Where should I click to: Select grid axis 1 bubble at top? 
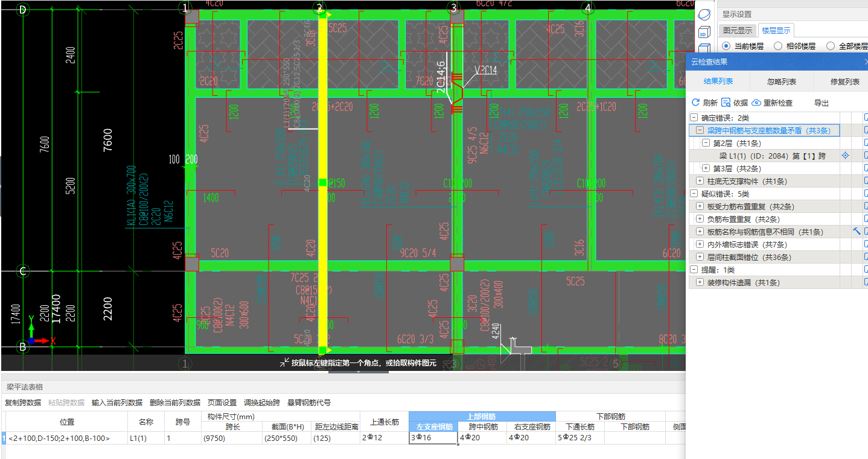tap(185, 8)
